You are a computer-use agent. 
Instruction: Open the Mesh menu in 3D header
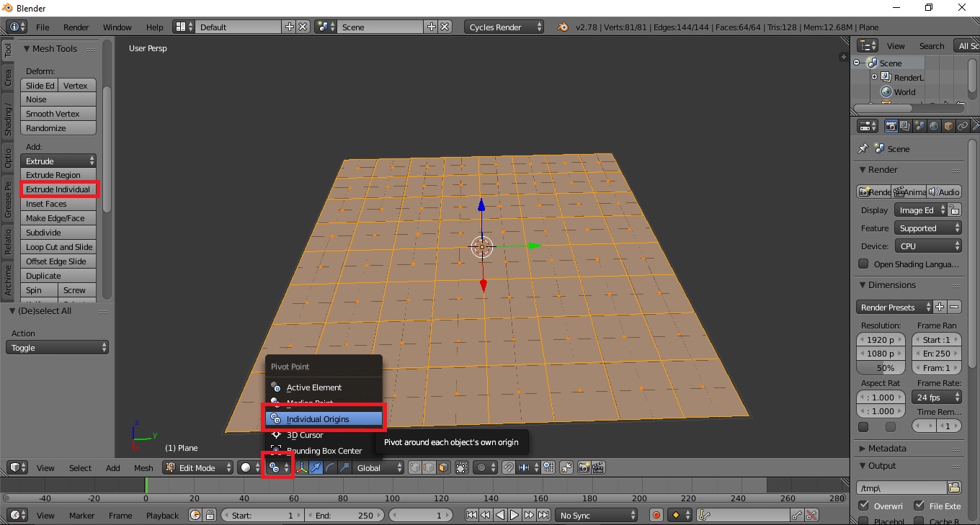(x=143, y=467)
